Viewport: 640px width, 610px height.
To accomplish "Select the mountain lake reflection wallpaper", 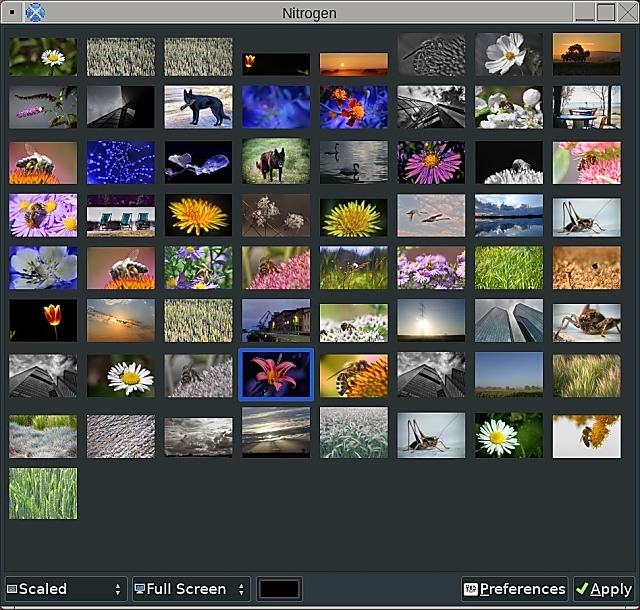I will click(x=509, y=215).
